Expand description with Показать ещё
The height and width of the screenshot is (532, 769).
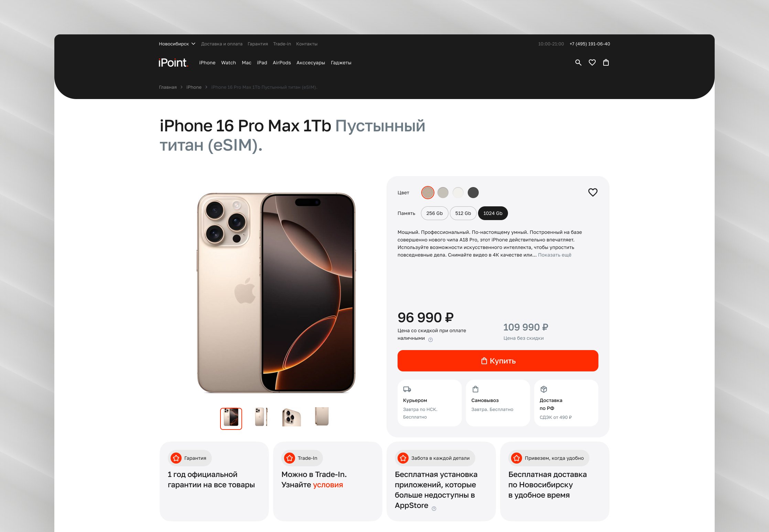tap(554, 255)
